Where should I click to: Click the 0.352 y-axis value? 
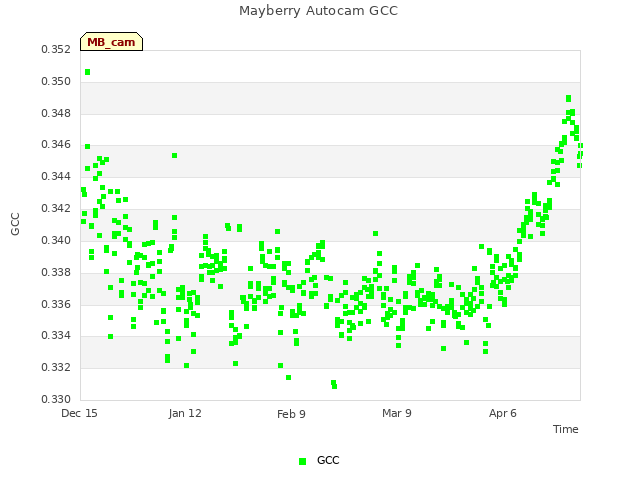pyautogui.click(x=56, y=49)
